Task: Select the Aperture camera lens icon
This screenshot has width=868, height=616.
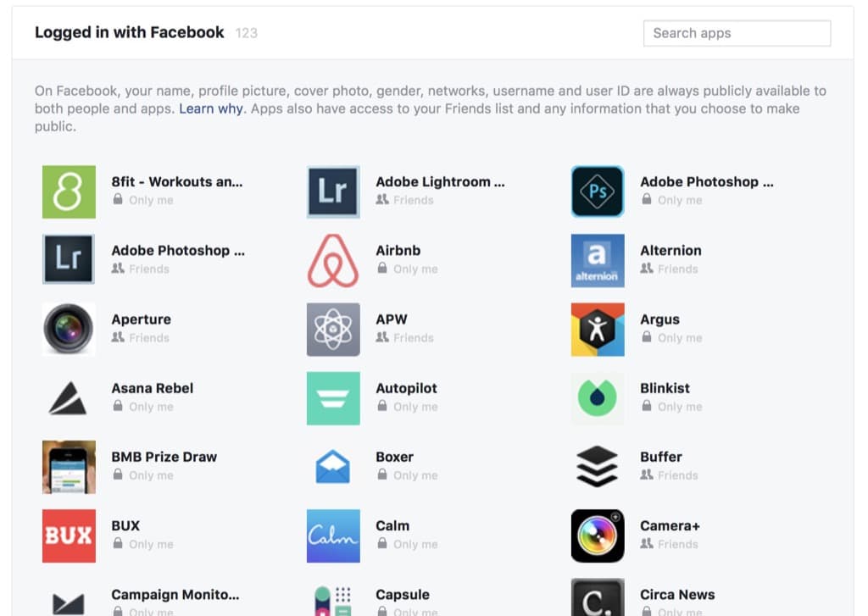Action: [69, 329]
